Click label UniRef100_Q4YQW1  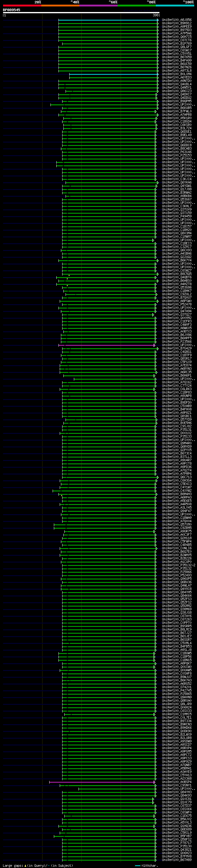pyautogui.click(x=177, y=186)
